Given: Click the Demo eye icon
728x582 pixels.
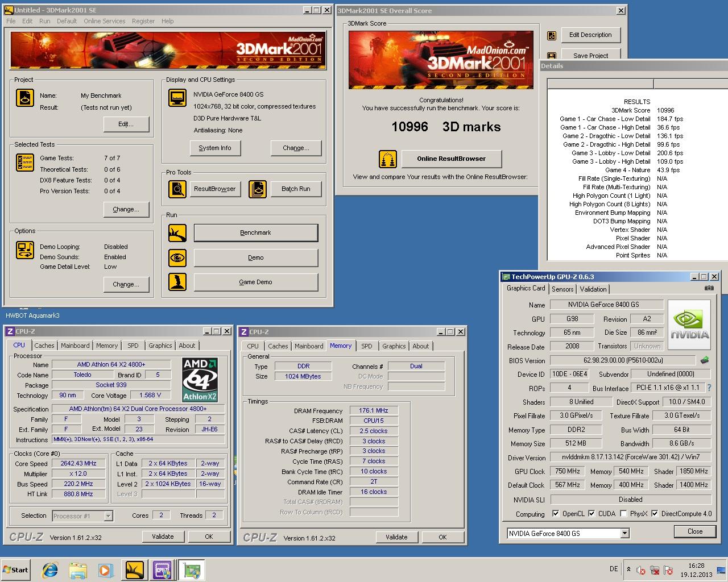Looking at the screenshot, I should (x=177, y=257).
